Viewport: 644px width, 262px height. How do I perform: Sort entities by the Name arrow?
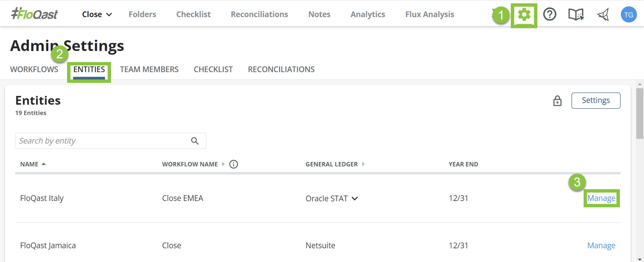44,164
